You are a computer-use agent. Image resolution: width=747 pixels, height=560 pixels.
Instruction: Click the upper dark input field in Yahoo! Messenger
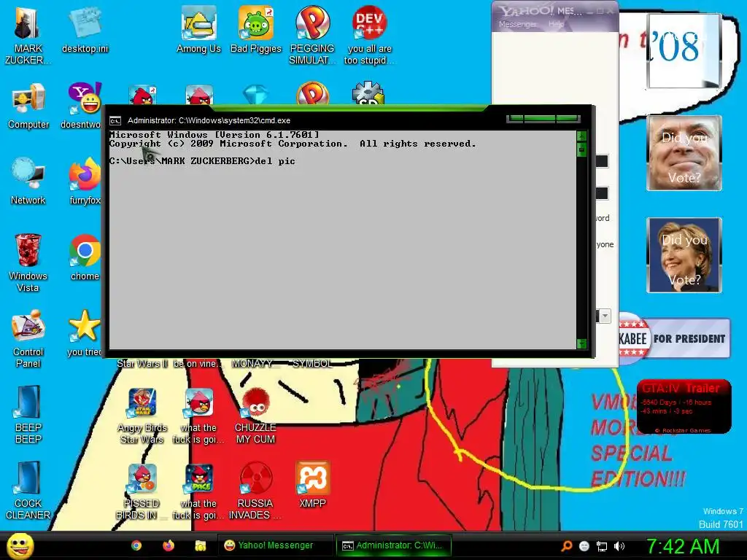point(602,161)
